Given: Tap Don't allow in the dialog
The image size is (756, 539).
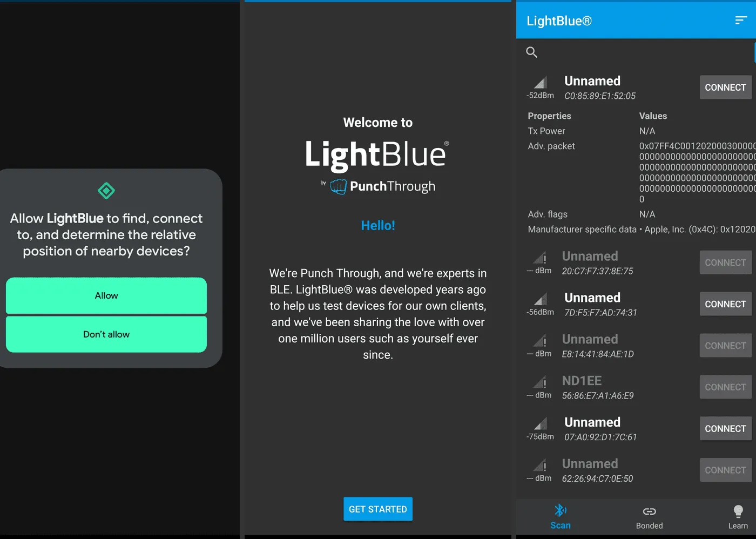Looking at the screenshot, I should coord(106,334).
